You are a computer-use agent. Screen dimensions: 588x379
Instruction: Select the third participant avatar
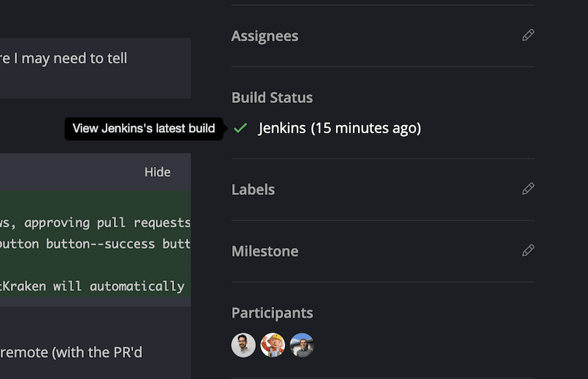[301, 345]
